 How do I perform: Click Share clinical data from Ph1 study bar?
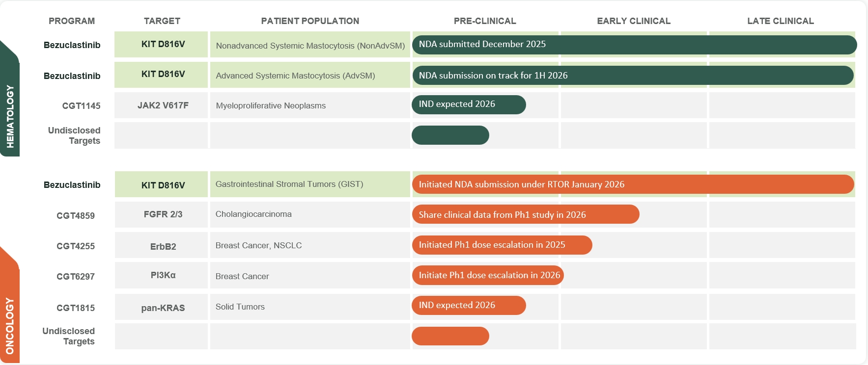[525, 215]
